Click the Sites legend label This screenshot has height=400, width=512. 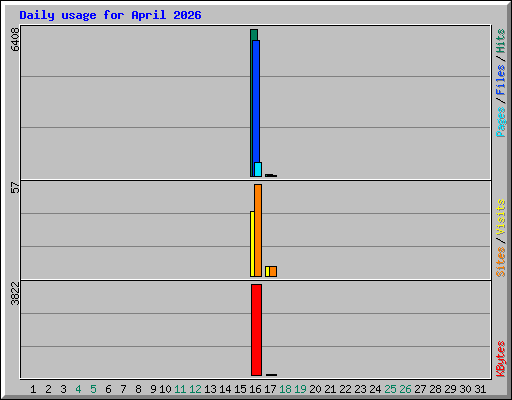click(x=500, y=262)
